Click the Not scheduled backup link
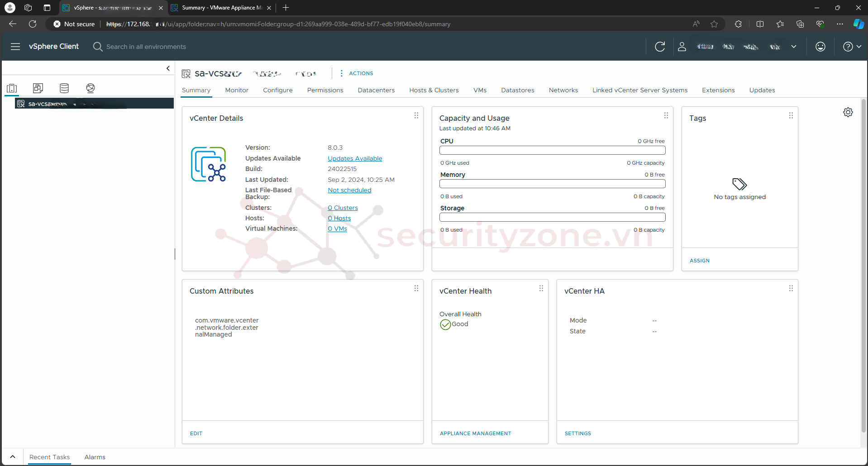The image size is (868, 466). tap(349, 190)
